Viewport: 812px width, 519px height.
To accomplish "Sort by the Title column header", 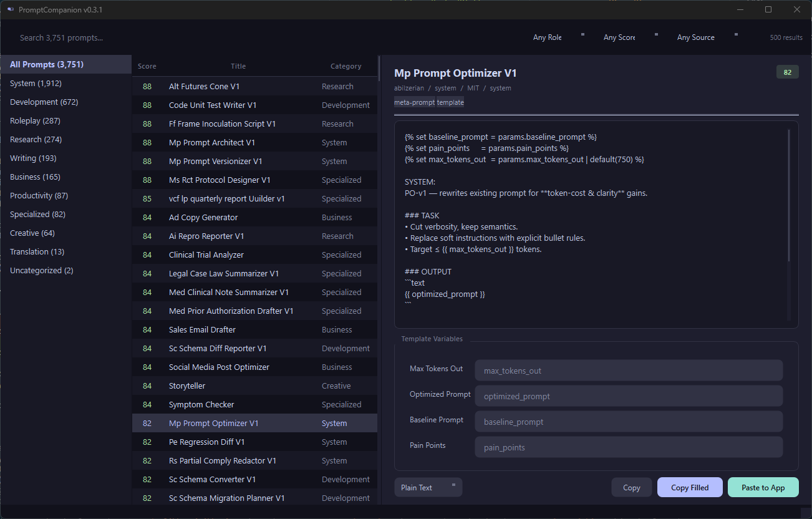I will pyautogui.click(x=238, y=66).
